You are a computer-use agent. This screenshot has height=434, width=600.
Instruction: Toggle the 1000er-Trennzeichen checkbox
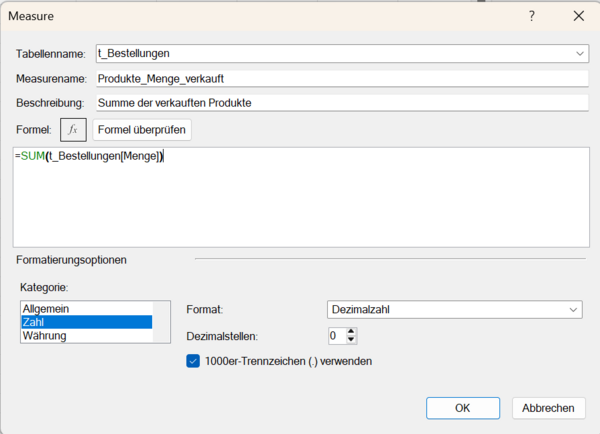(194, 361)
